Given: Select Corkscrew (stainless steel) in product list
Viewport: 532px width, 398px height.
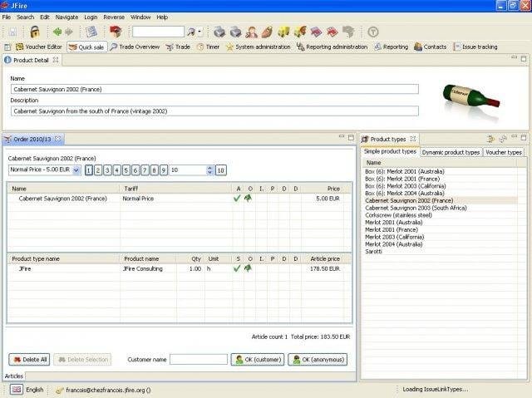Looking at the screenshot, I should click(398, 215).
